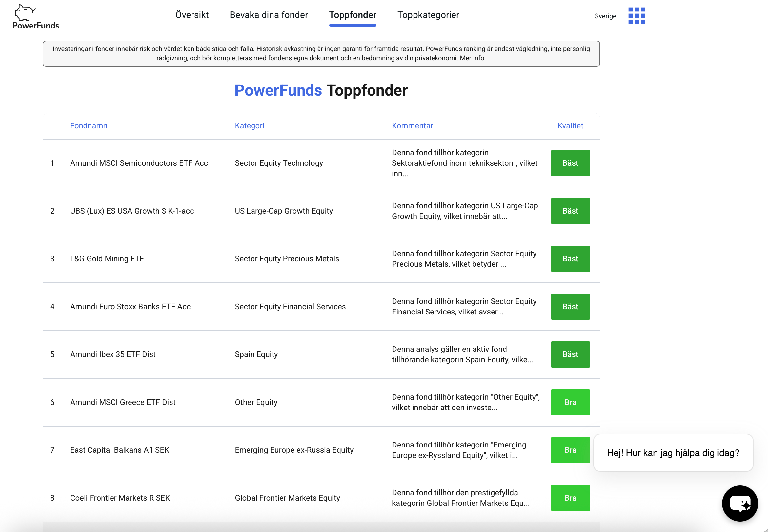Open the blue apps grid icon

click(x=636, y=16)
